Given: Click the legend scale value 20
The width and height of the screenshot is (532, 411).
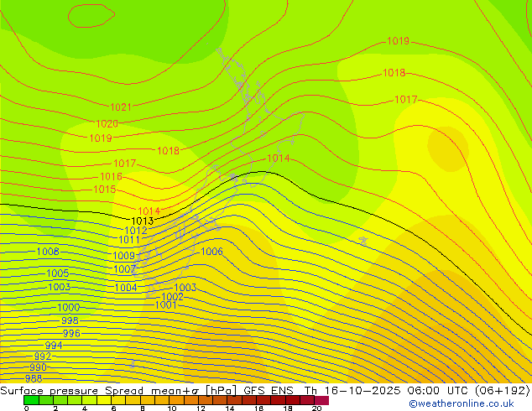Looking at the screenshot, I should 317,408.
